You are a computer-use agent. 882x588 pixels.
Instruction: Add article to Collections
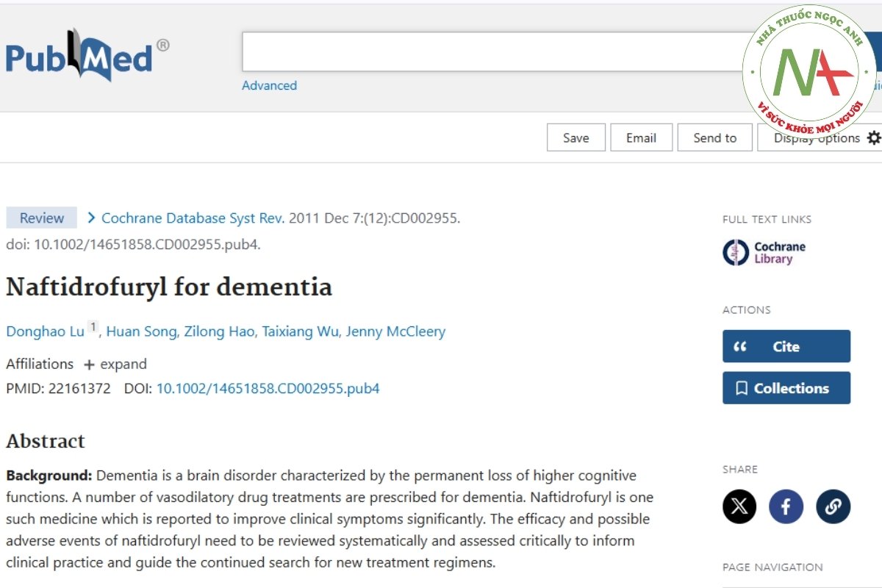pyautogui.click(x=786, y=388)
